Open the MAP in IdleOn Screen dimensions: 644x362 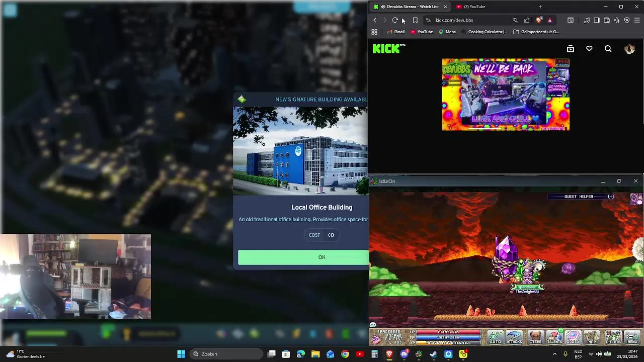[592, 337]
